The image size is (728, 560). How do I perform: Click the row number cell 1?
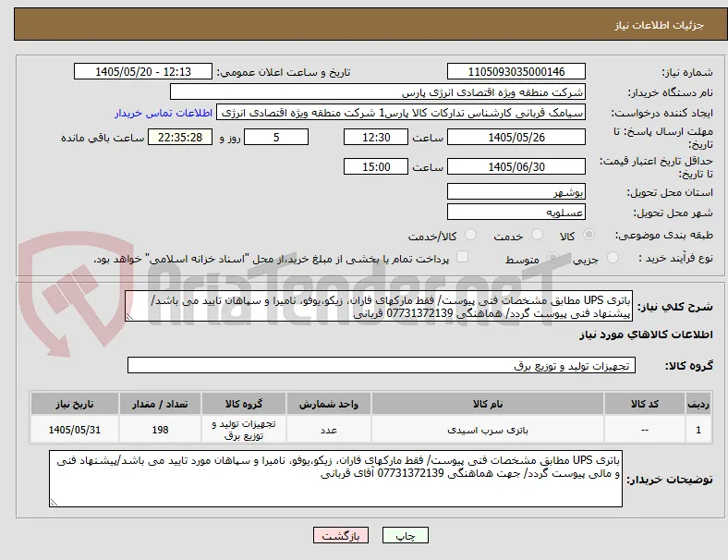point(698,430)
